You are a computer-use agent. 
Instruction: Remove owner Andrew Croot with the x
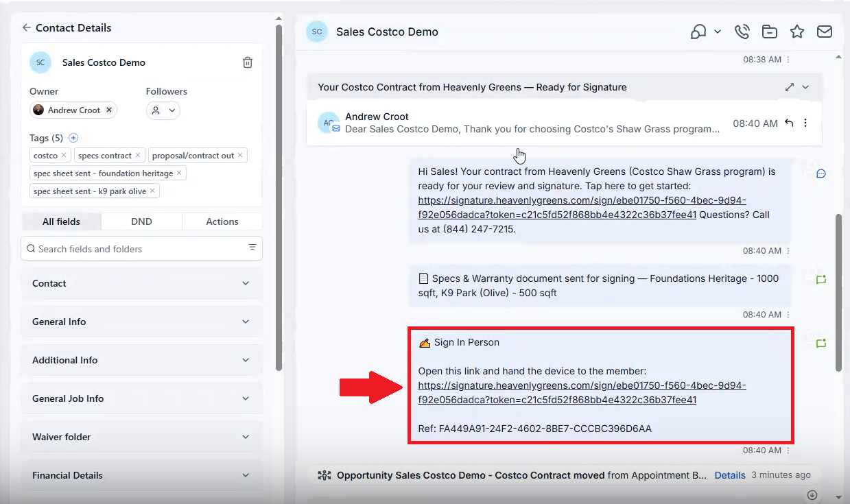point(109,110)
